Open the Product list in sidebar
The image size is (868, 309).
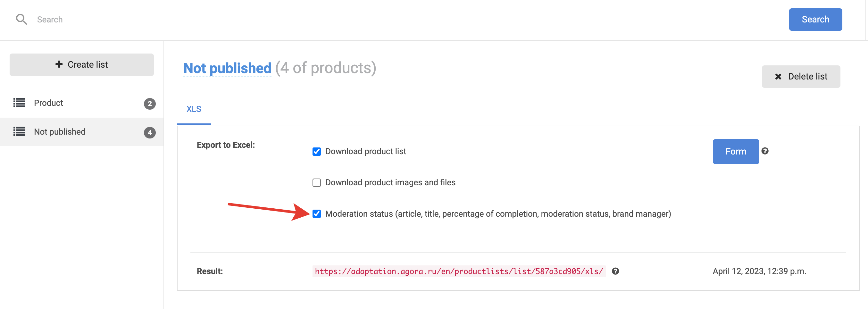coord(48,103)
